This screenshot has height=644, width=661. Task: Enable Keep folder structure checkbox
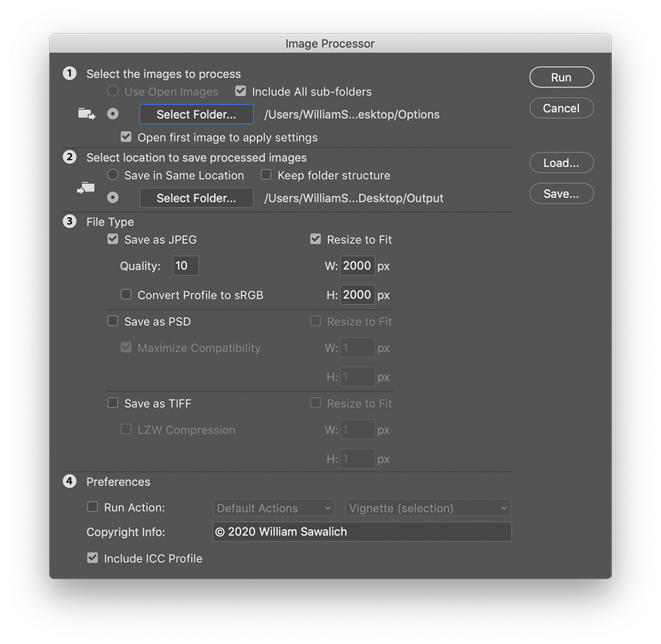[x=266, y=175]
